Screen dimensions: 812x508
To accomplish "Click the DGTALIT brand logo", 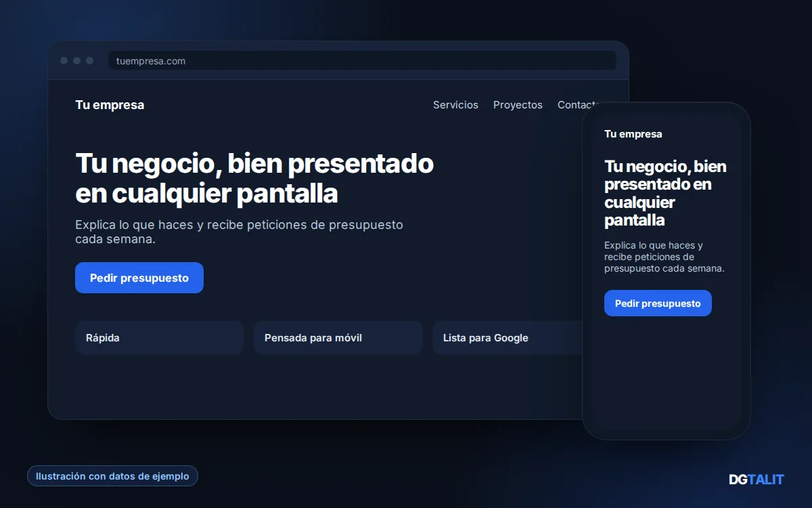I will [x=756, y=480].
